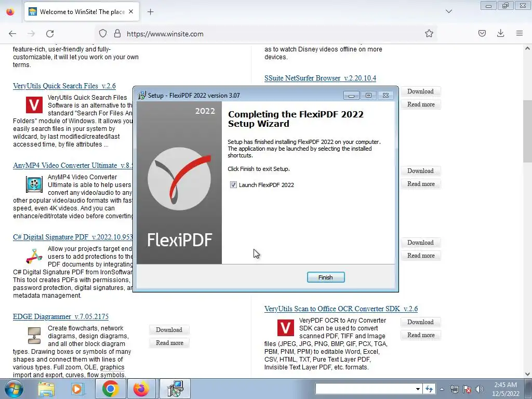The height and width of the screenshot is (399, 532).
Task: Open C# Digital Signature PDF link
Action: [73, 237]
